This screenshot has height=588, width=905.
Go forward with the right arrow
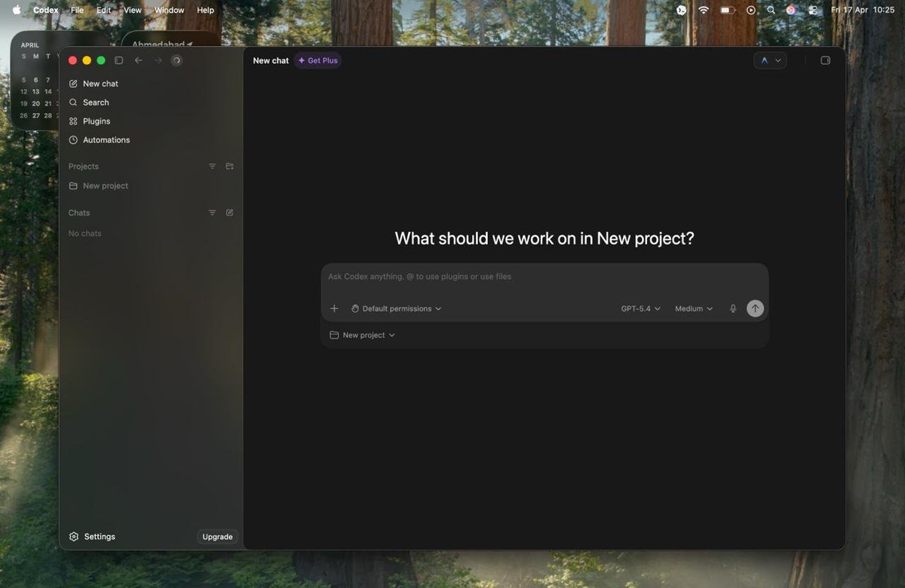coord(158,60)
